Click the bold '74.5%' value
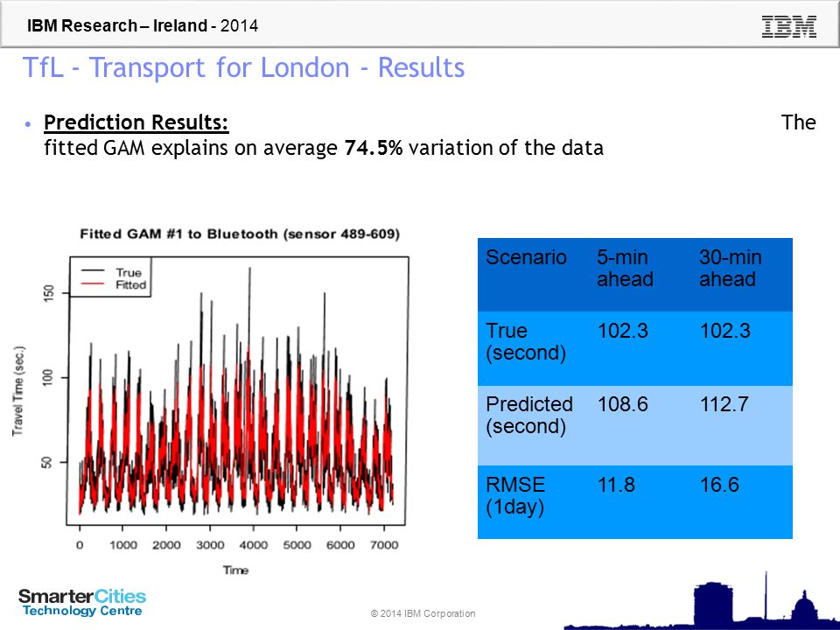The height and width of the screenshot is (630, 840). pos(374,147)
